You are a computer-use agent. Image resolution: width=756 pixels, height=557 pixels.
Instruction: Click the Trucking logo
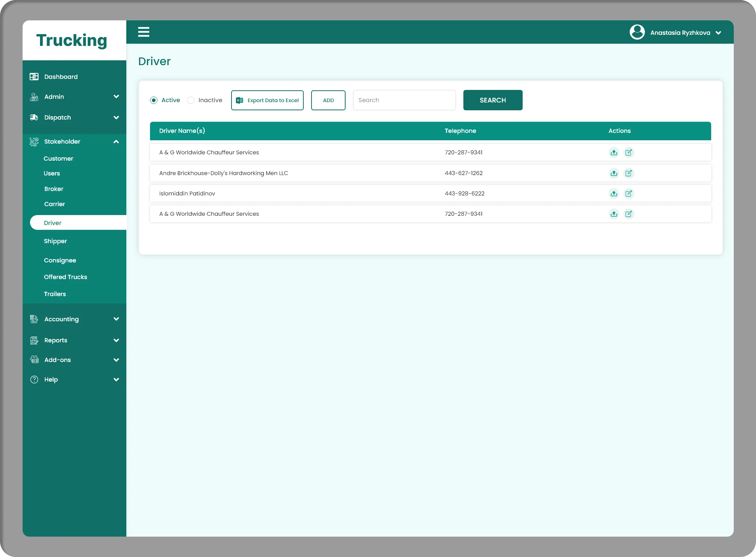(x=72, y=40)
